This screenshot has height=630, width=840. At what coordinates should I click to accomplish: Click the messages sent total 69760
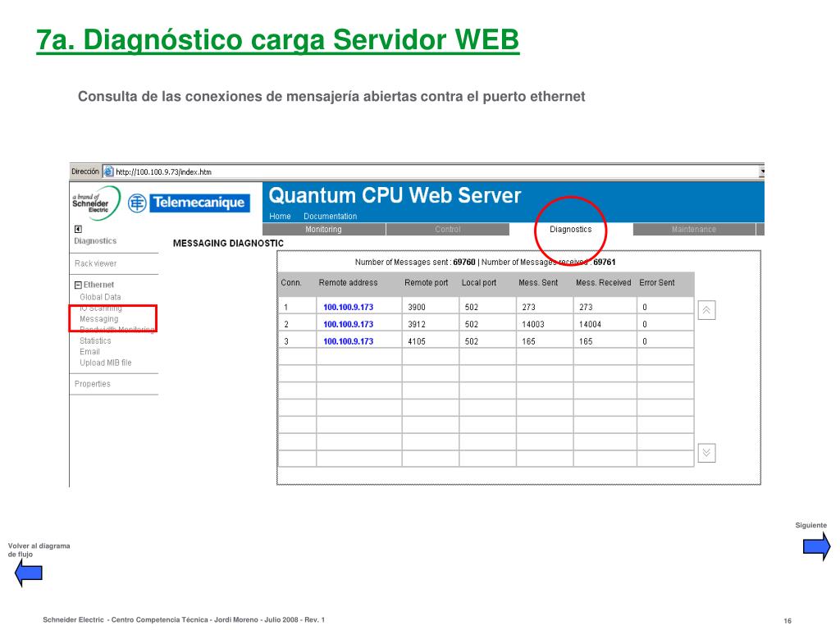tap(464, 262)
